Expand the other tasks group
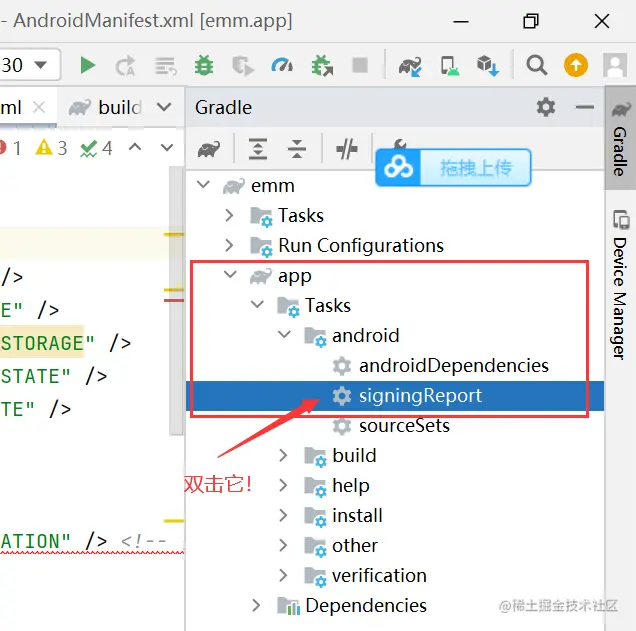The width and height of the screenshot is (636, 631). click(x=283, y=545)
